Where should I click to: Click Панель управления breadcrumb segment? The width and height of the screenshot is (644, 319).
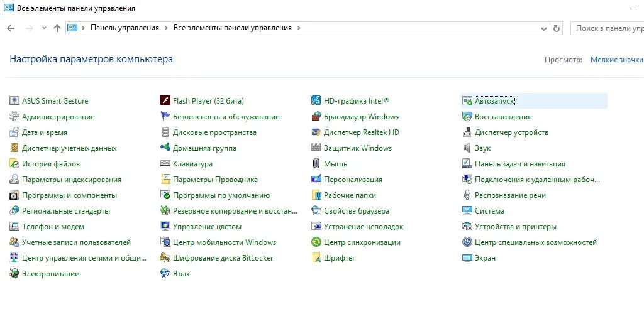pyautogui.click(x=125, y=28)
